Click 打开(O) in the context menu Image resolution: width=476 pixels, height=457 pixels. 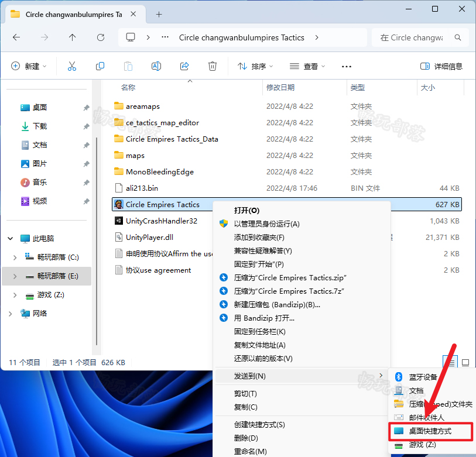302,210
